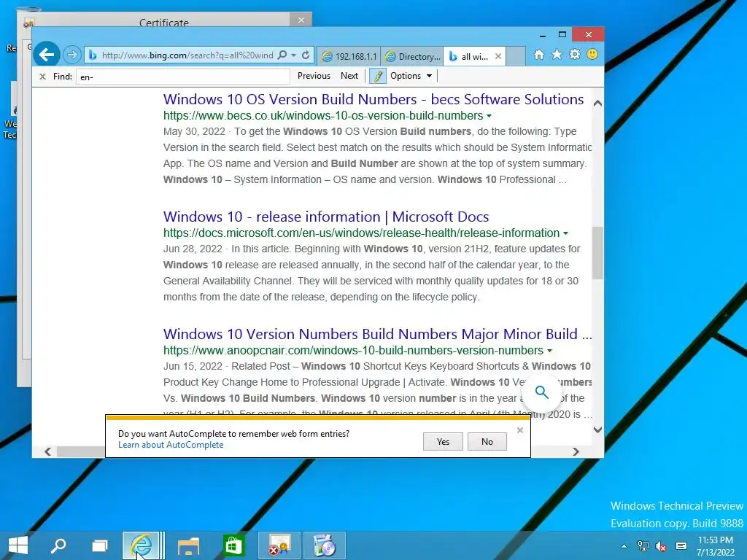Answer Yes to AutoComplete prompt
This screenshot has height=560, width=747.
pyautogui.click(x=443, y=442)
